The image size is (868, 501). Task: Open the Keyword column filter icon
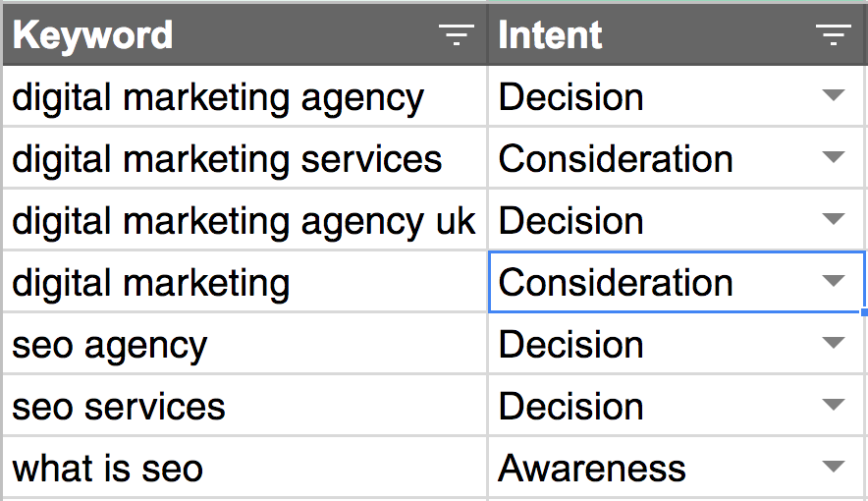pyautogui.click(x=456, y=35)
